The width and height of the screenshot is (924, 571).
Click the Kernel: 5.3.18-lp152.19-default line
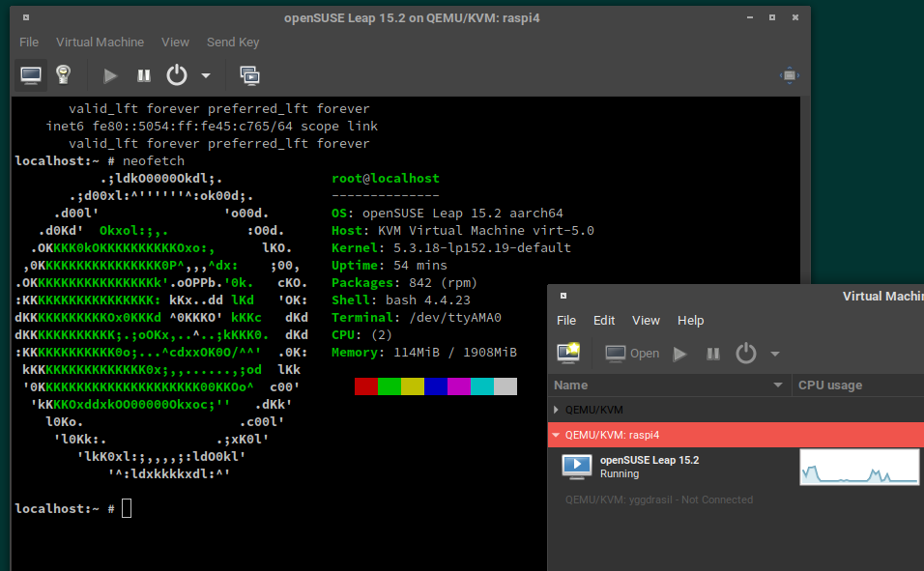tap(450, 248)
